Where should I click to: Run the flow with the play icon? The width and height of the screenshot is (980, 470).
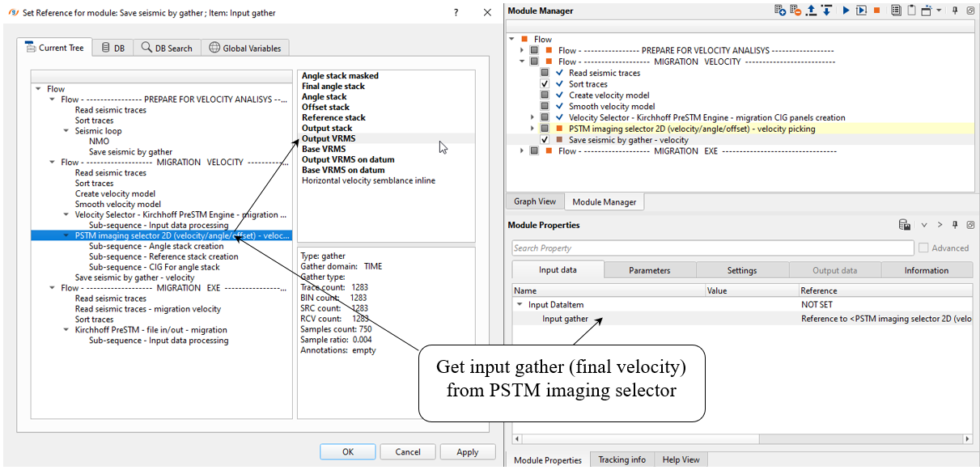(x=846, y=11)
